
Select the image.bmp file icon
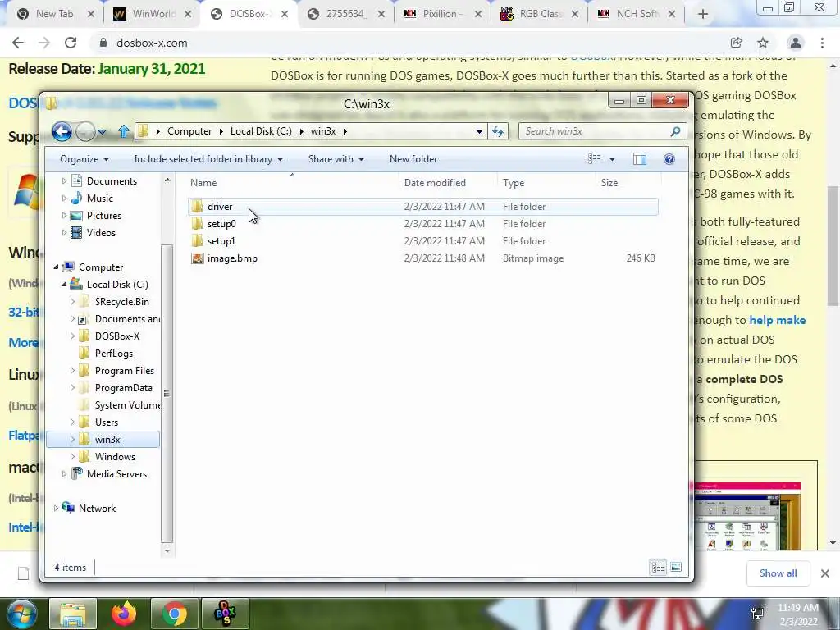[x=197, y=258]
